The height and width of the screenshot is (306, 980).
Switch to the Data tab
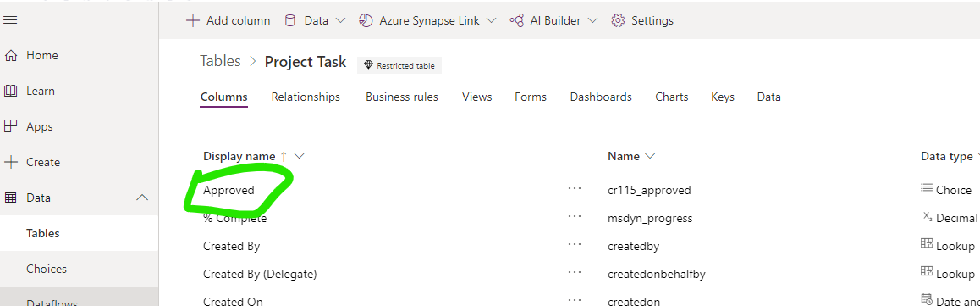click(768, 97)
